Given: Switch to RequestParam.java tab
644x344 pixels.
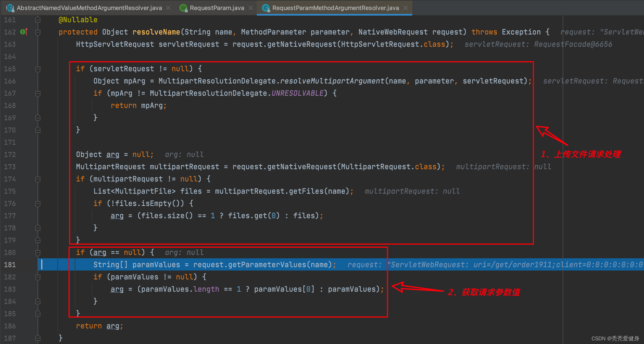Looking at the screenshot, I should [x=217, y=8].
